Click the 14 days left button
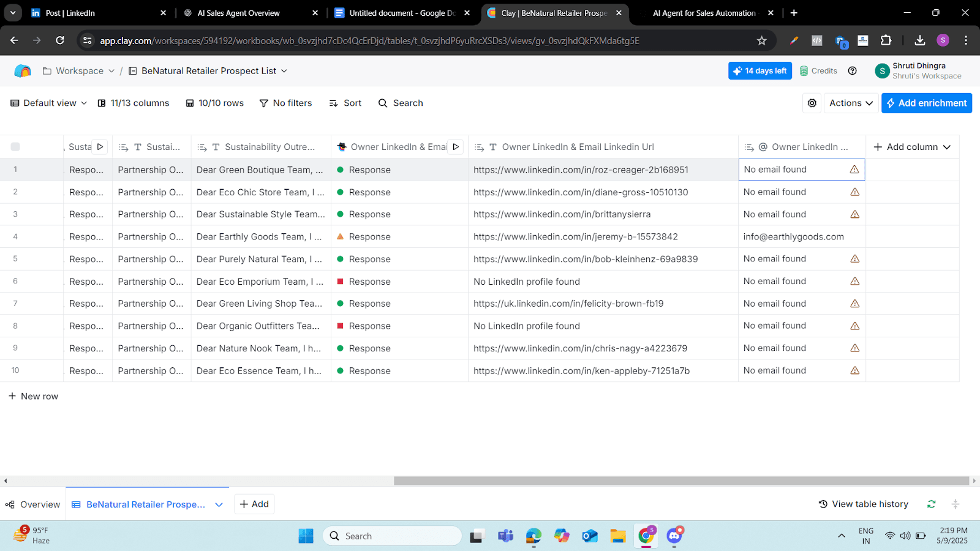 pos(760,71)
